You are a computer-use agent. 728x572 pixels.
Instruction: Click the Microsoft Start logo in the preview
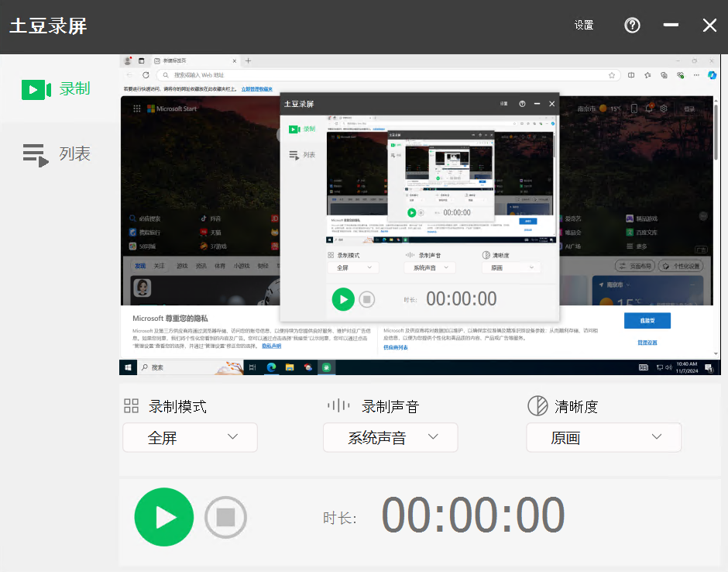[172, 109]
